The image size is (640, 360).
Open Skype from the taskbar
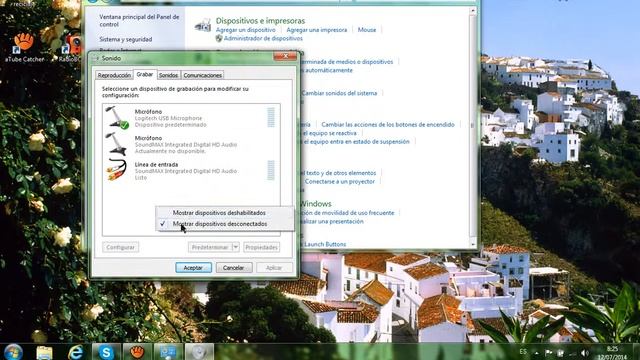pyautogui.click(x=106, y=352)
